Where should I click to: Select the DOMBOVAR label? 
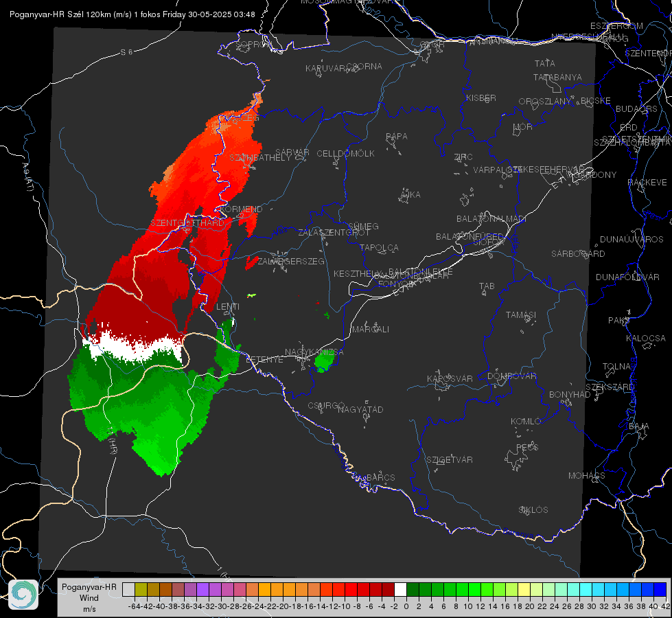click(511, 376)
